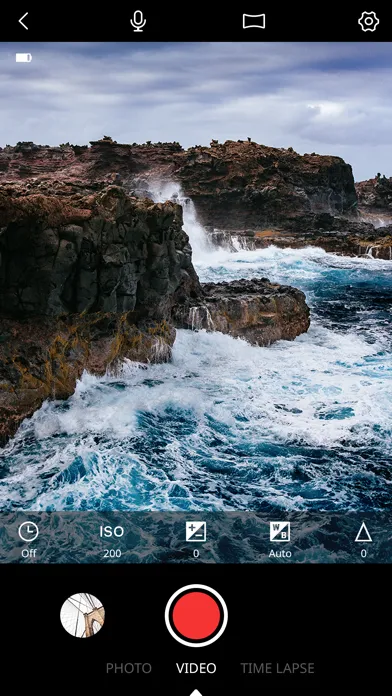Adjust the ISO setting

click(x=111, y=531)
